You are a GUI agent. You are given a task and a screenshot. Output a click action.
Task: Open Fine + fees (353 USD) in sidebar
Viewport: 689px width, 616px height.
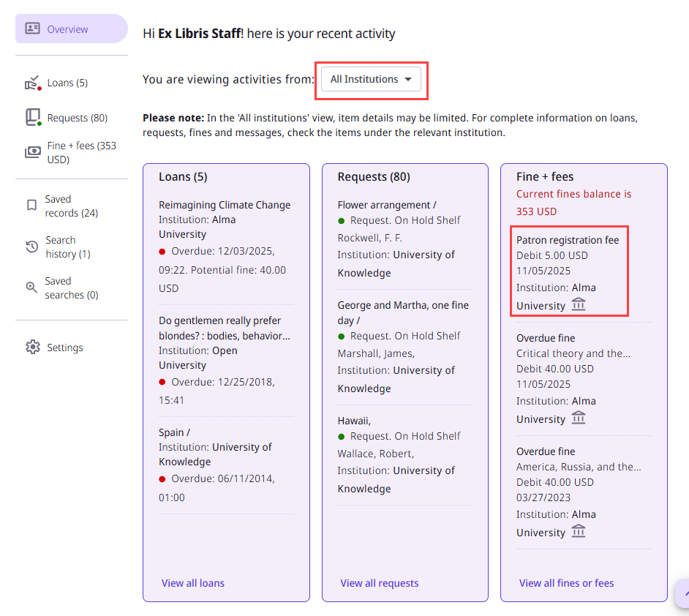[82, 152]
